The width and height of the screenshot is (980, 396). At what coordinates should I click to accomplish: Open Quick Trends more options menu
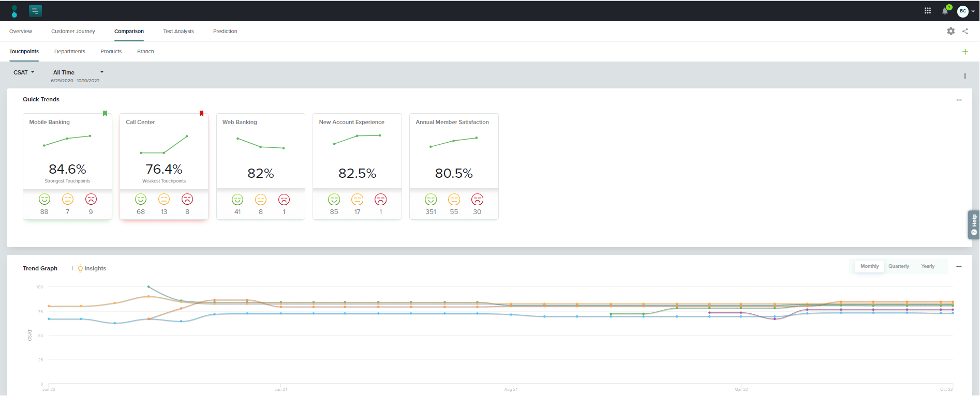(959, 100)
